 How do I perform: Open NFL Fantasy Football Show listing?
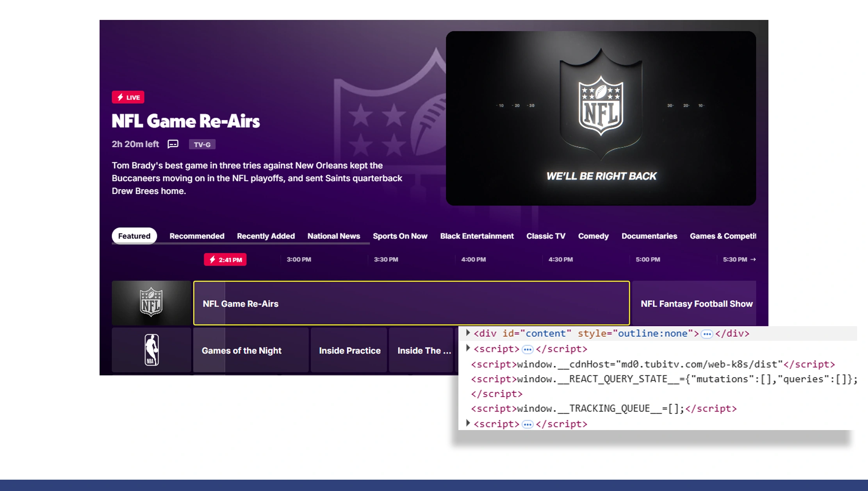pos(696,304)
